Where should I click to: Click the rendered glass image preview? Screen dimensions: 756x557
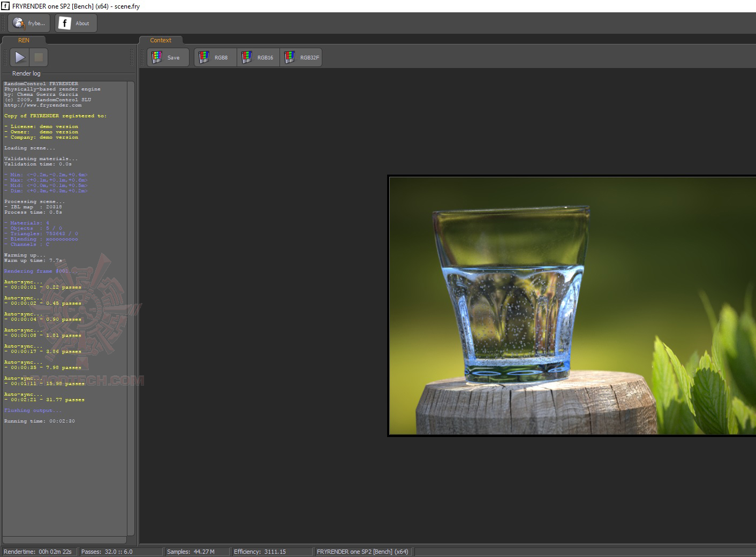coord(571,305)
